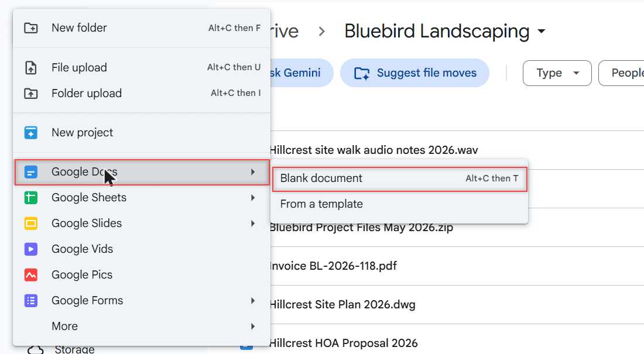Select Hillcrest site walk audio notes 2026.wav
Screen dimensions: 644x354
point(374,150)
